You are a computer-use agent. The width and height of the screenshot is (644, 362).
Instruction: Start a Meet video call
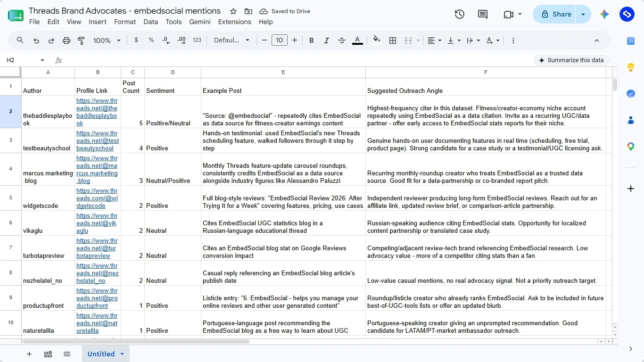[508, 14]
